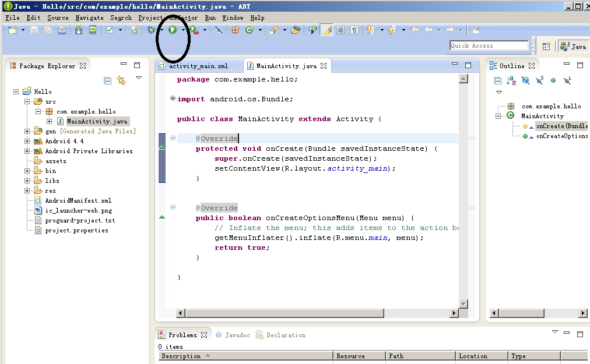Click the green Run button in toolbar
590x364 pixels.
tap(173, 30)
